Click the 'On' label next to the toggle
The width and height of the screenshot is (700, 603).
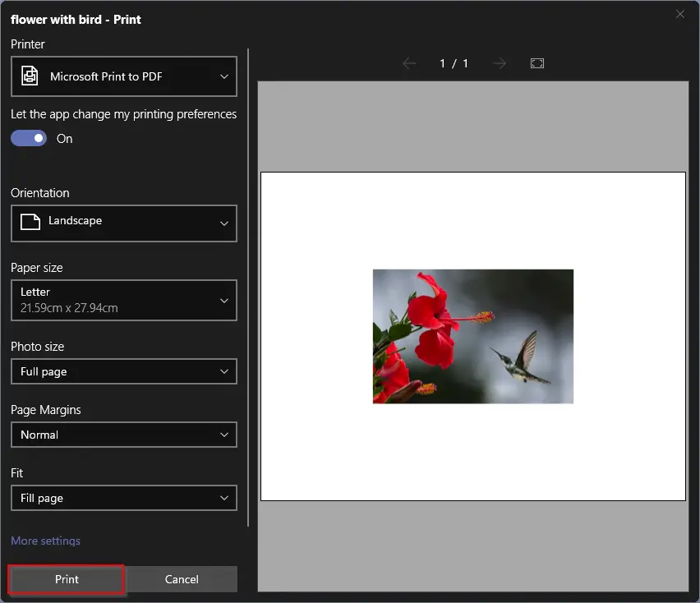(64, 139)
